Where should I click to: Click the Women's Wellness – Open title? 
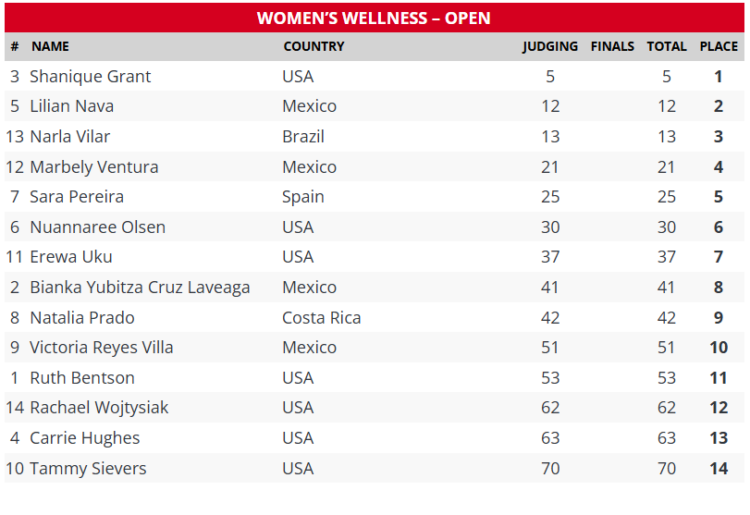(374, 18)
